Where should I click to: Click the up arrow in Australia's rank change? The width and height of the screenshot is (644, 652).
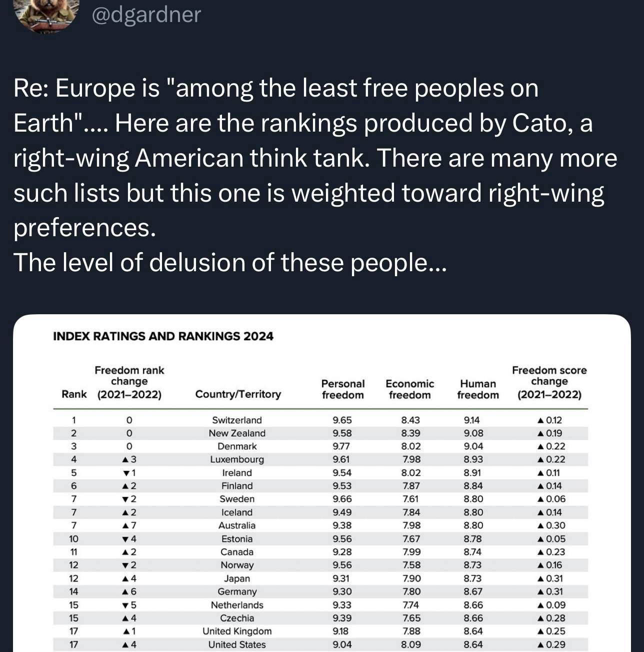pos(125,525)
